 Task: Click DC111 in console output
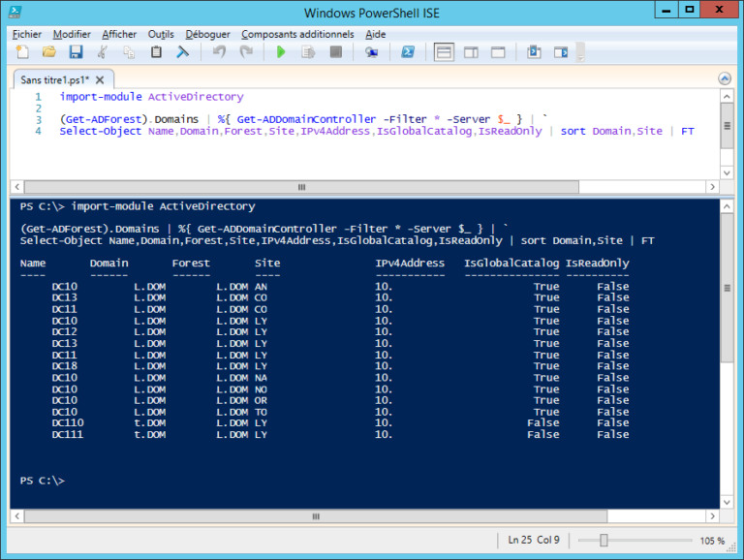click(x=68, y=434)
